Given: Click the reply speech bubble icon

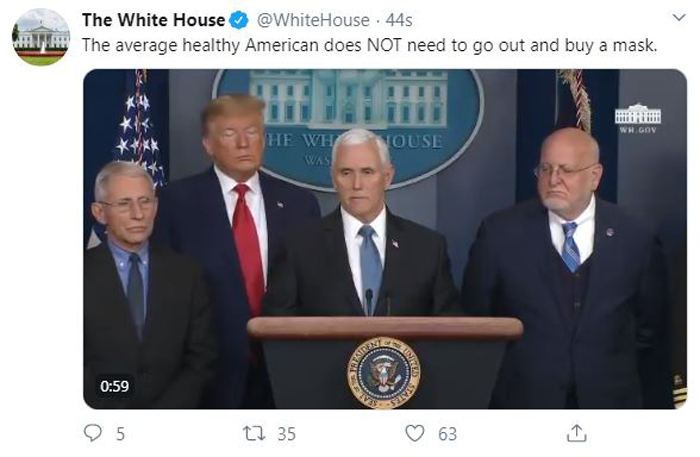Looking at the screenshot, I should point(93,433).
